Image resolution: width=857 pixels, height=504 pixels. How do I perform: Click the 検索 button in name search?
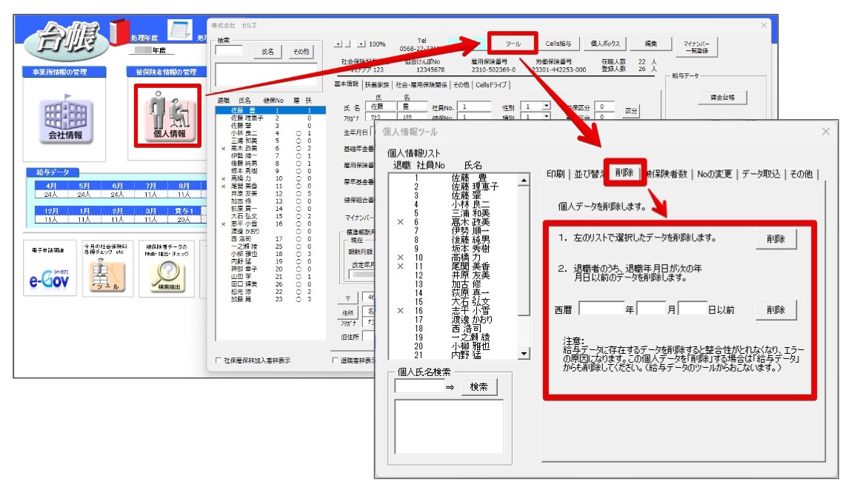coord(478,386)
